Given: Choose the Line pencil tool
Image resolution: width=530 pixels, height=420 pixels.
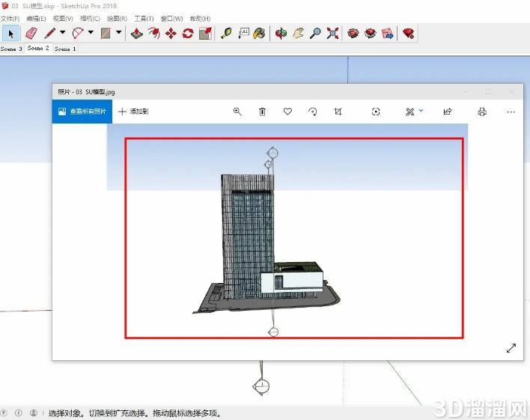Looking at the screenshot, I should [50, 34].
